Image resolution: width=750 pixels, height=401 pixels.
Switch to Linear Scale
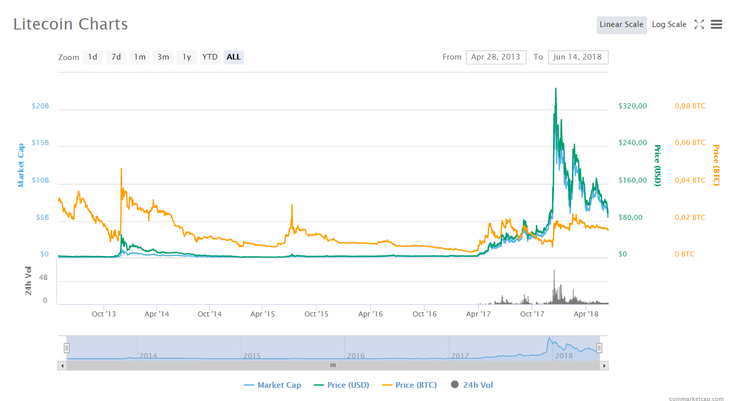tap(621, 24)
